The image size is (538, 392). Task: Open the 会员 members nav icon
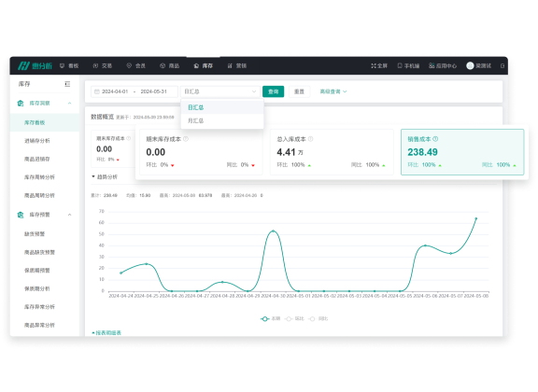tap(129, 65)
